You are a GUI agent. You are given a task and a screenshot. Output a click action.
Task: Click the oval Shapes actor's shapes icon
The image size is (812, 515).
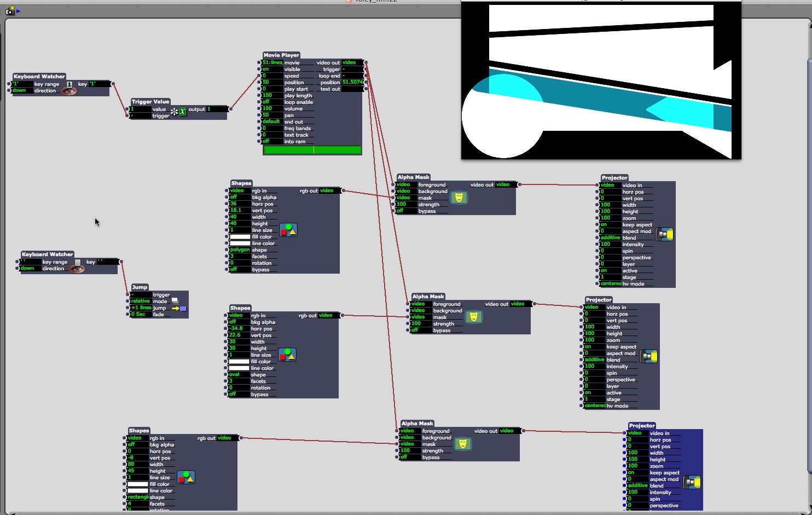click(287, 355)
